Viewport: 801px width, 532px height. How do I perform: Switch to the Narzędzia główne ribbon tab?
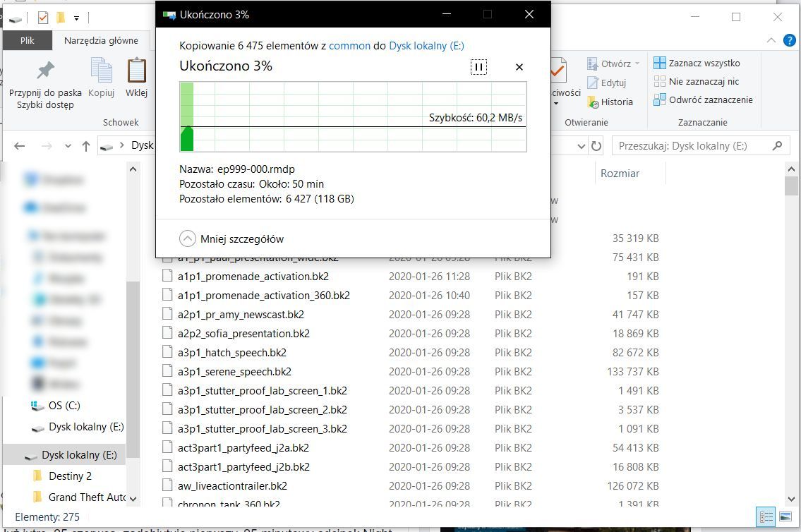click(x=101, y=40)
